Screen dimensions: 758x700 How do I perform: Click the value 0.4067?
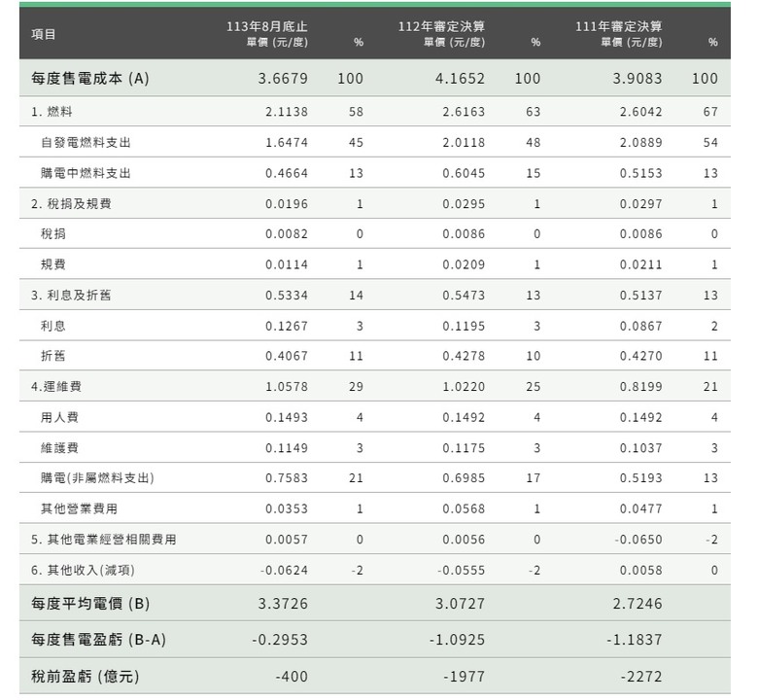286,356
